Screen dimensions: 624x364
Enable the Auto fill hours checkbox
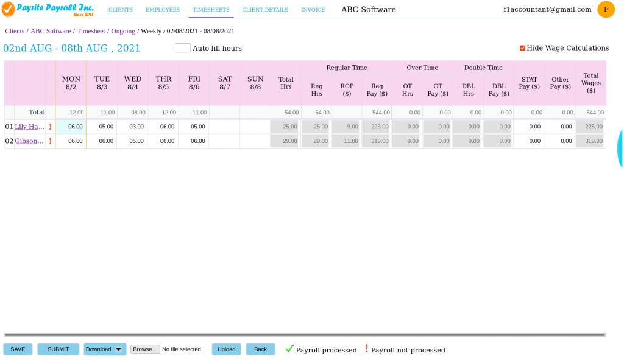coord(183,47)
